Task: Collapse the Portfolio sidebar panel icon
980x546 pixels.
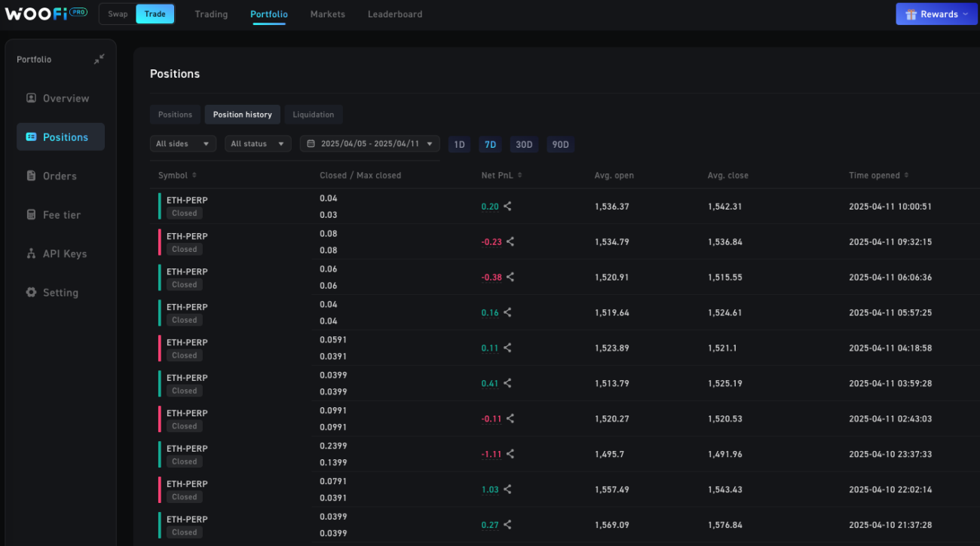Action: (x=99, y=60)
